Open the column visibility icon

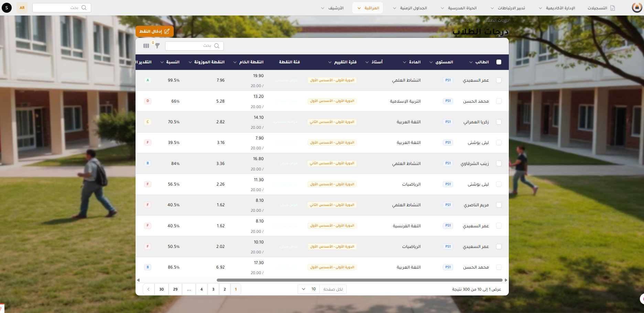coord(146,46)
